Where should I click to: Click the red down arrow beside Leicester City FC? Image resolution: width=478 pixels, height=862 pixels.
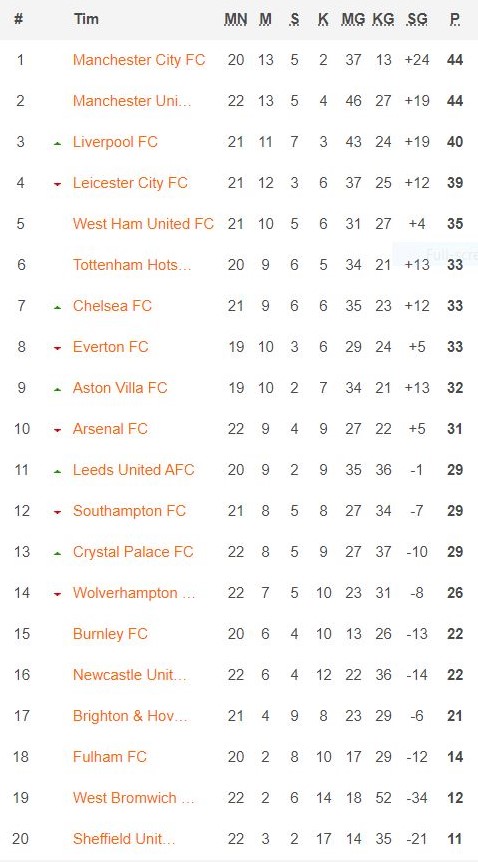click(57, 185)
